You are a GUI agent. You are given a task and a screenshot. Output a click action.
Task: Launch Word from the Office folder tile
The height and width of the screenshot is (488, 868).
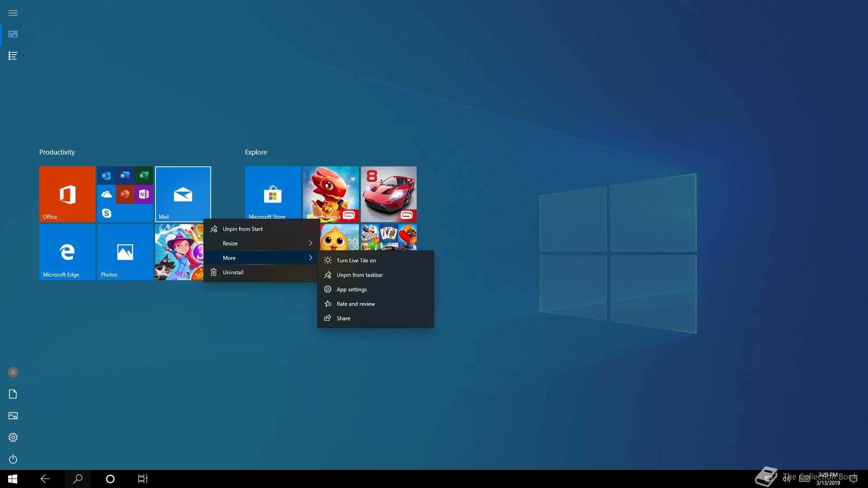(125, 176)
